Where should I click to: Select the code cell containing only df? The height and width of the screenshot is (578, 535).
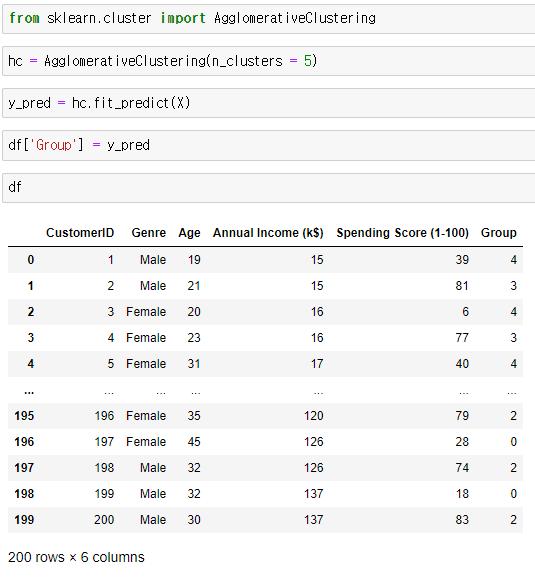tap(269, 188)
